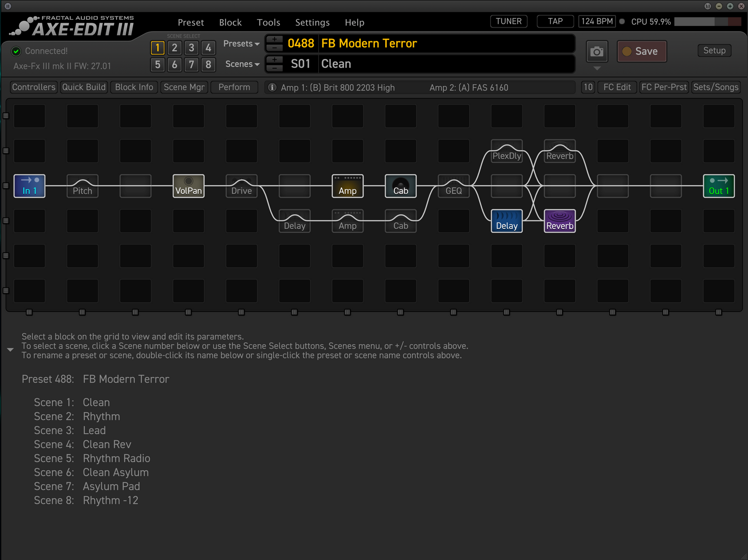This screenshot has width=748, height=560.
Task: Click the camera snapshot icon
Action: click(x=597, y=52)
